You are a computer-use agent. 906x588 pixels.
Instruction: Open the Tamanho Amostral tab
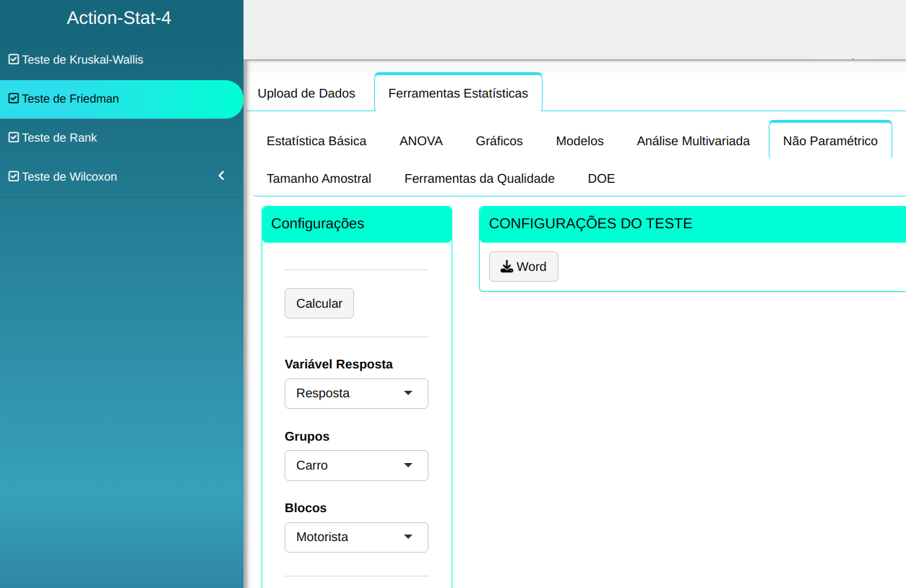[319, 178]
